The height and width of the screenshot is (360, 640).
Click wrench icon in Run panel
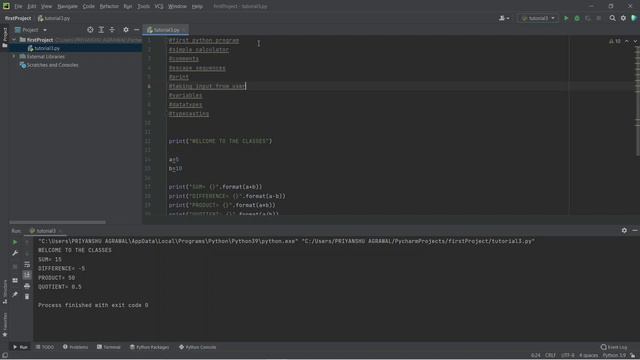15,253
